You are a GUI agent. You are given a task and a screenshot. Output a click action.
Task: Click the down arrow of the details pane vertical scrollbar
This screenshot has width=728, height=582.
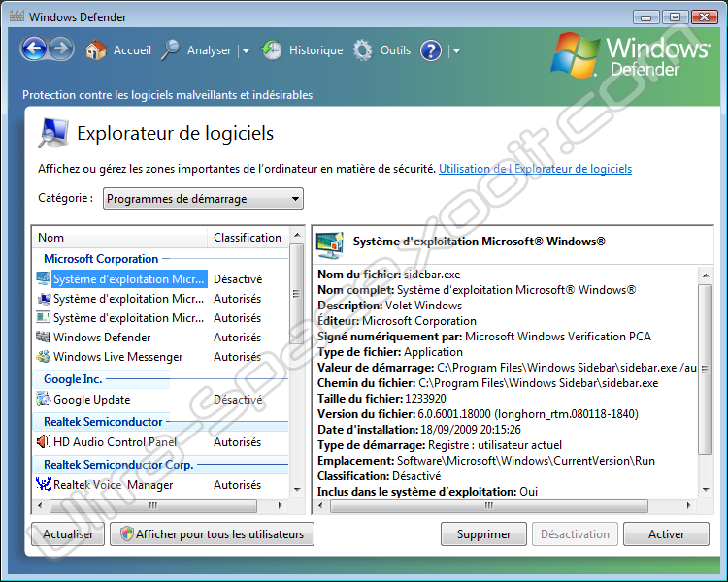click(x=706, y=489)
